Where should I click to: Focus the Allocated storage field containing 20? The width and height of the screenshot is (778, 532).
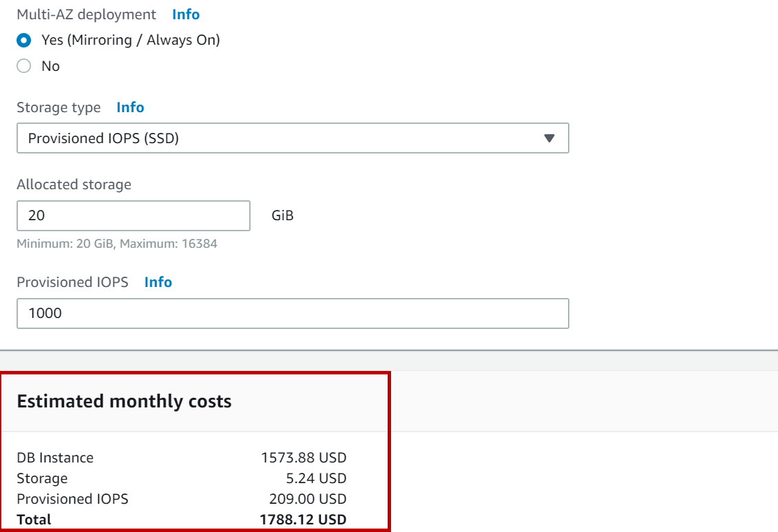133,215
